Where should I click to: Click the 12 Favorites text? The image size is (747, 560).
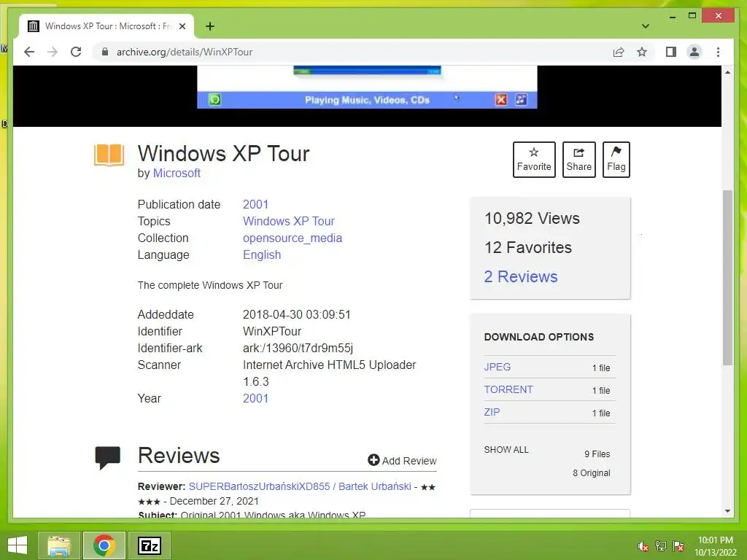(x=528, y=247)
